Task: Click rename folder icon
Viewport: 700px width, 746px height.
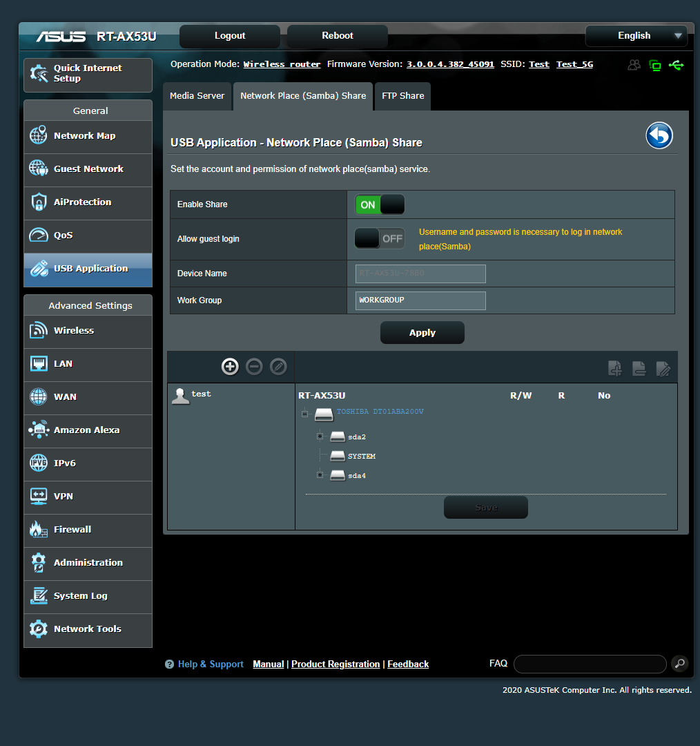Action: point(663,368)
